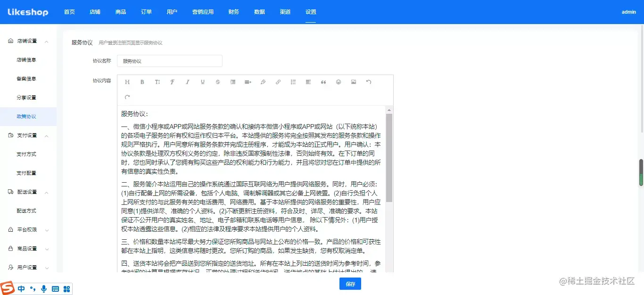This screenshot has height=295, width=644.
Task: Toggle strikethrough formatting in editor
Action: 218,82
